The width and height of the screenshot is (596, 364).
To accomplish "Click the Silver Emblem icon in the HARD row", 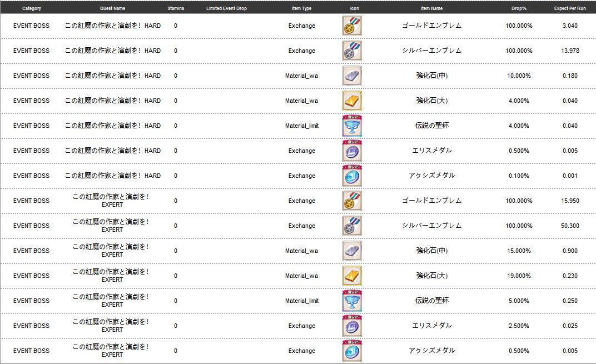I will pyautogui.click(x=351, y=51).
